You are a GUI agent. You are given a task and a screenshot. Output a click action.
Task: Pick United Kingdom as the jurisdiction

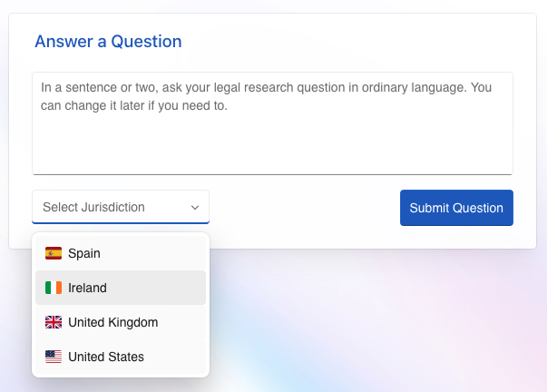(121, 322)
